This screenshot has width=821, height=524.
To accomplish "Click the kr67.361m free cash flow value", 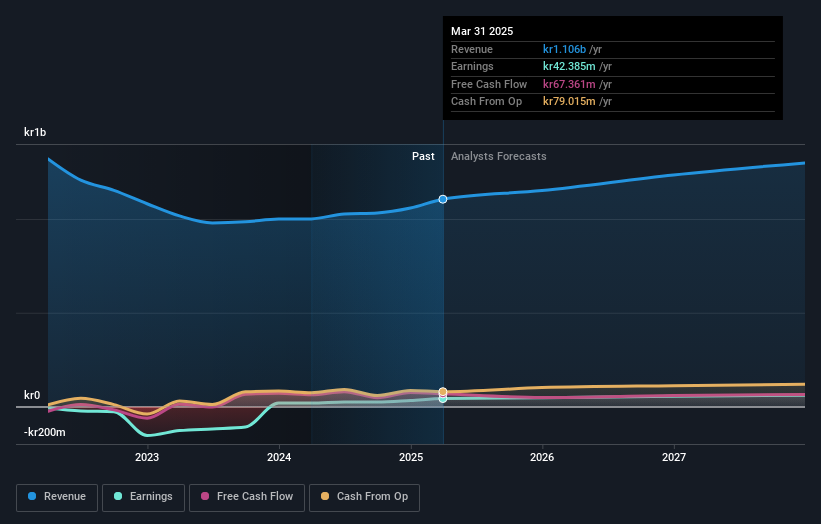I will (569, 84).
